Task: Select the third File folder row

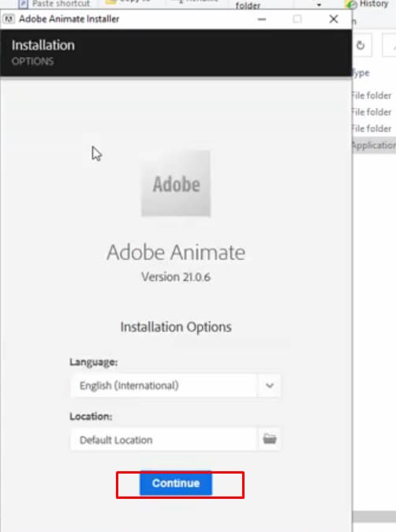Action: point(372,129)
